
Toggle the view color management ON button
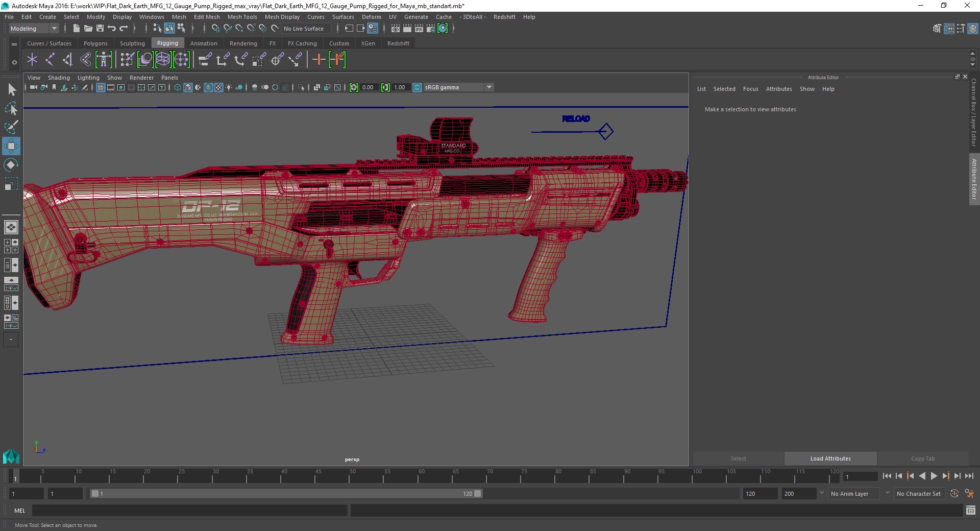417,87
